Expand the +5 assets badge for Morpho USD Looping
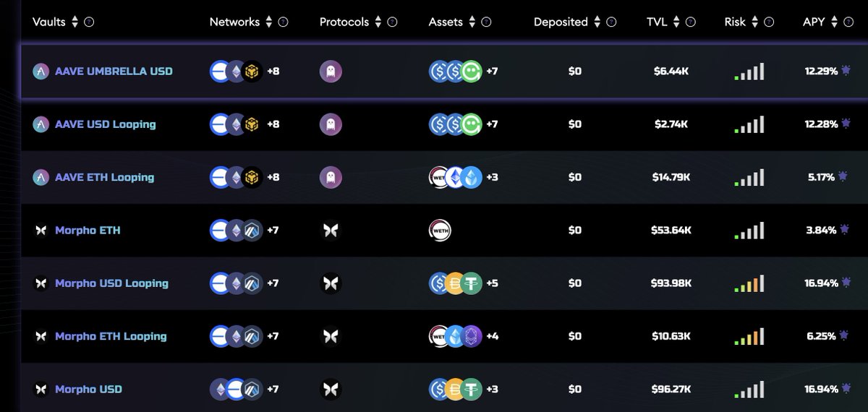The width and height of the screenshot is (868, 412). [492, 283]
